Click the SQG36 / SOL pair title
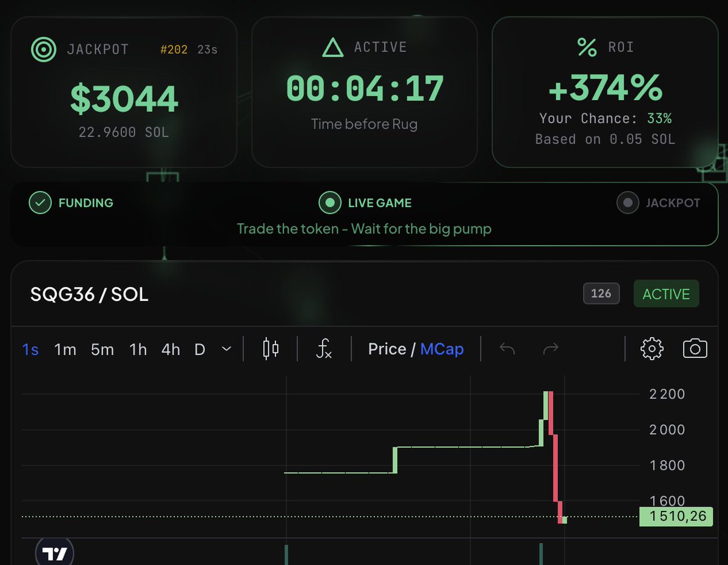Image resolution: width=728 pixels, height=565 pixels. tap(89, 295)
